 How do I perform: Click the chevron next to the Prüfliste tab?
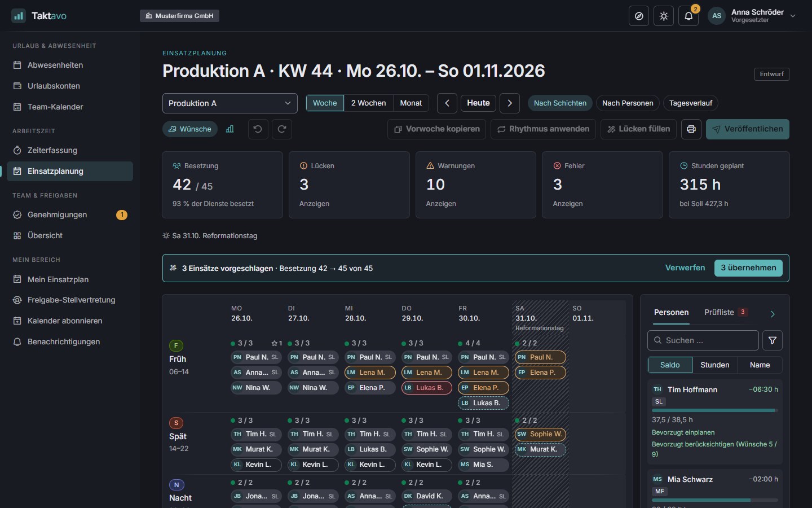pyautogui.click(x=773, y=314)
